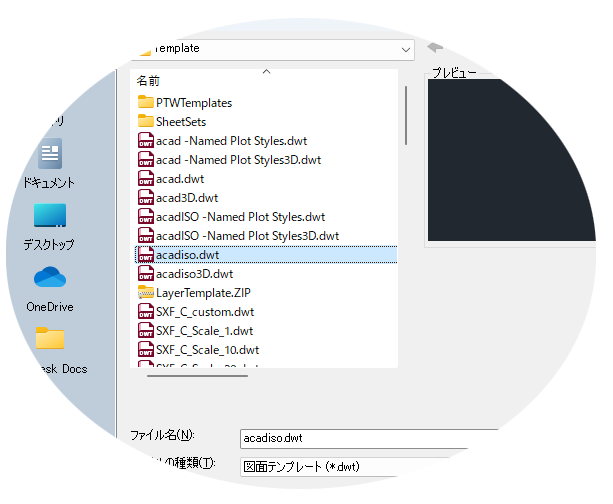Select the highlighted acadiso.dwt file
Viewport: 613px width, 504px height.
266,255
